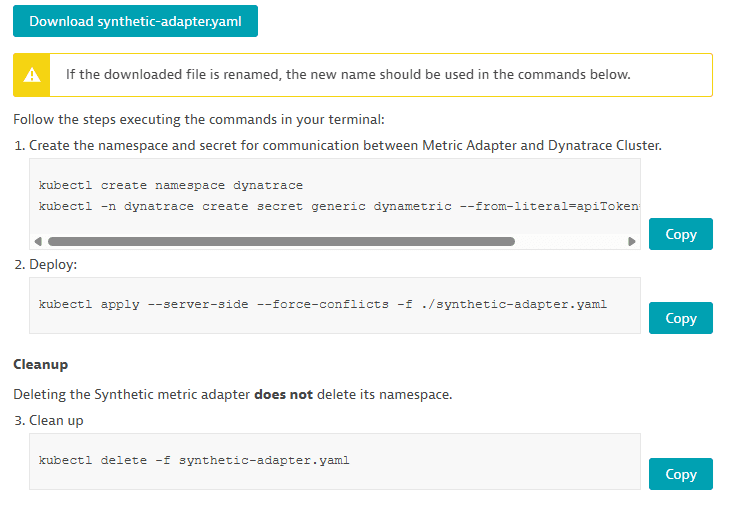Click the renamed file warning message text
Image resolution: width=749 pixels, height=505 pixels.
(x=348, y=75)
